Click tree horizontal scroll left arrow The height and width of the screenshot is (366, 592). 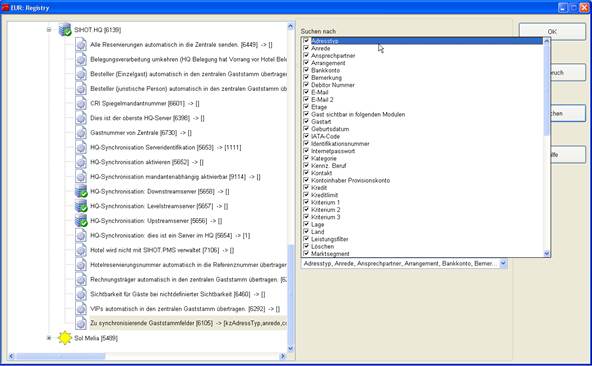[11, 356]
